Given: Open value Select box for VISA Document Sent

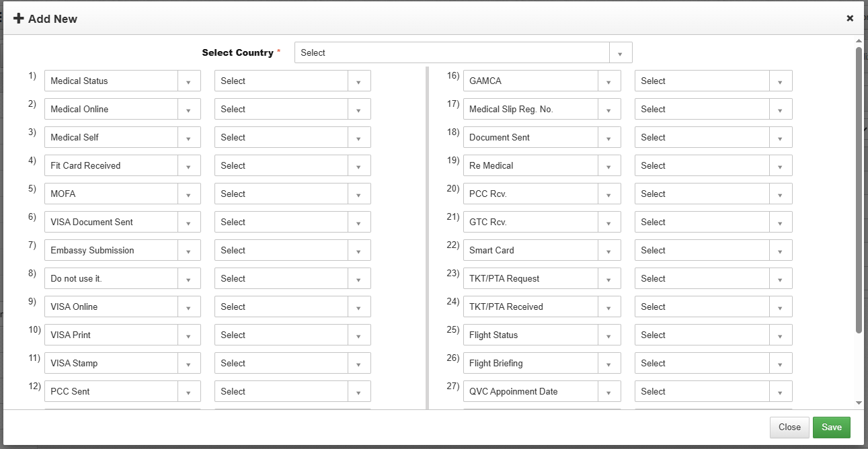Looking at the screenshot, I should [292, 222].
